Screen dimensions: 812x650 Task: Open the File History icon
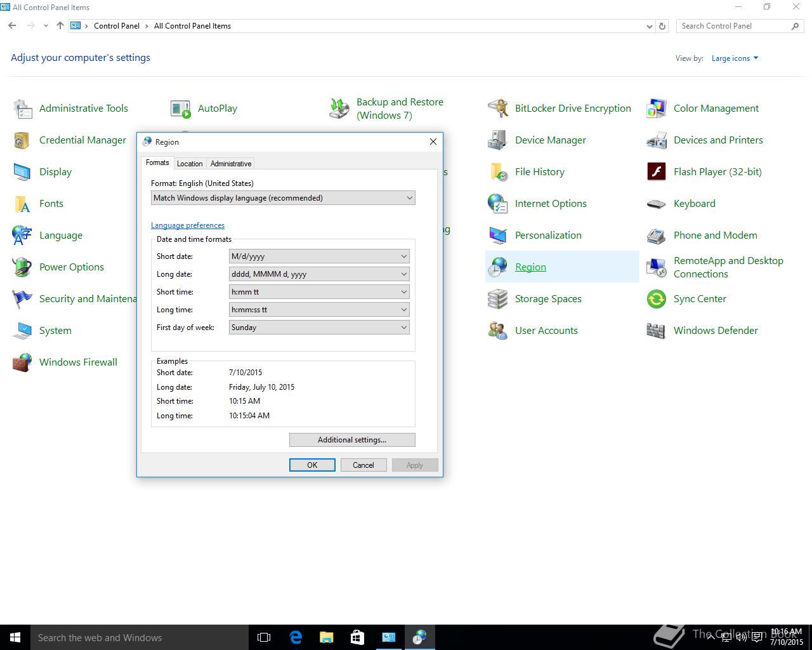(x=498, y=172)
